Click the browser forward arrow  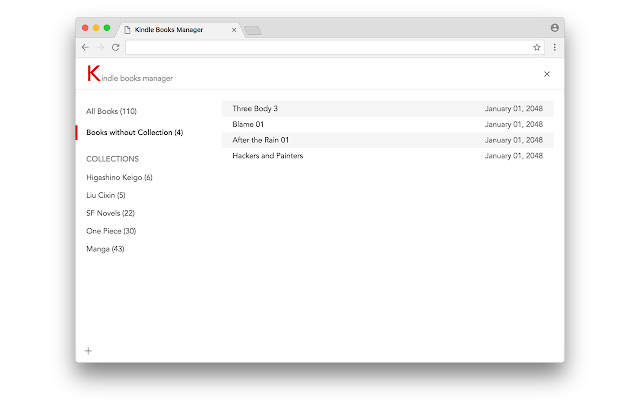pos(100,47)
